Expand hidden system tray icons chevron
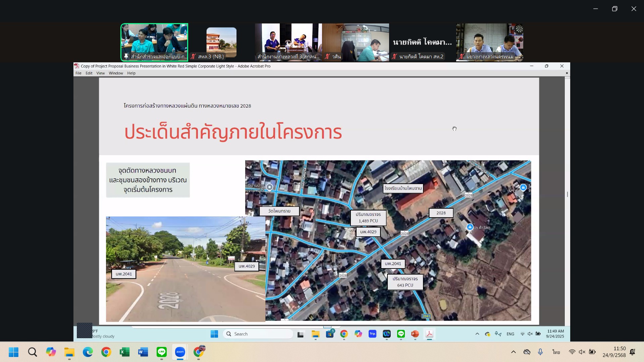The width and height of the screenshot is (644, 362). click(x=513, y=352)
